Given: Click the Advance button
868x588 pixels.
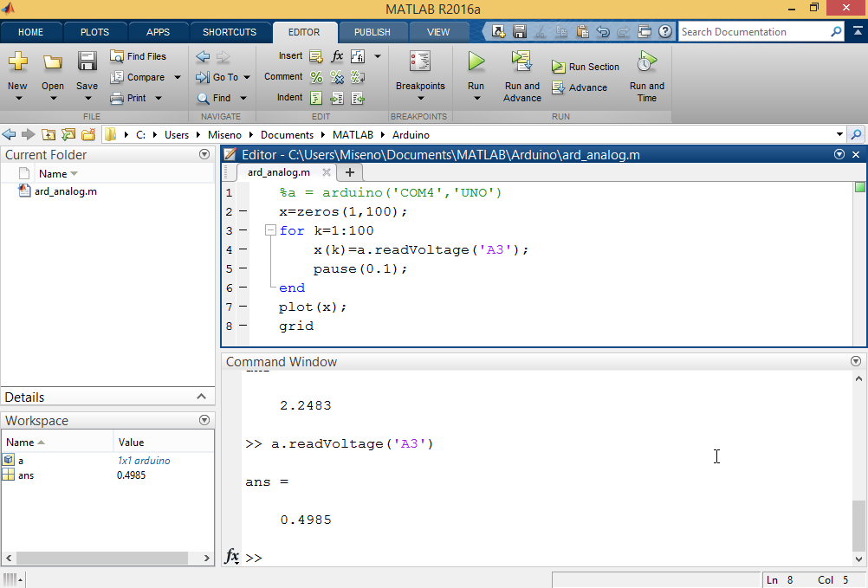Looking at the screenshot, I should (x=580, y=87).
